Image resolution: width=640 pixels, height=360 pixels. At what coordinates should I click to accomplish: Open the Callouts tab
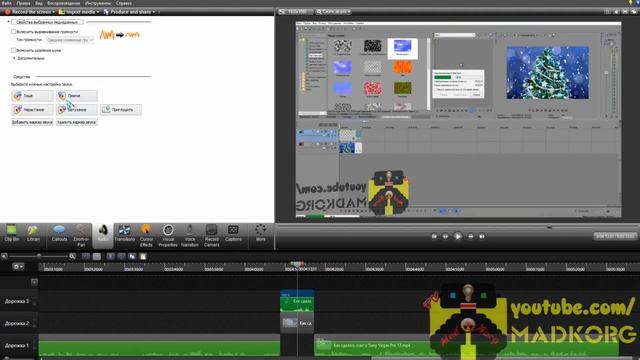pyautogui.click(x=59, y=235)
